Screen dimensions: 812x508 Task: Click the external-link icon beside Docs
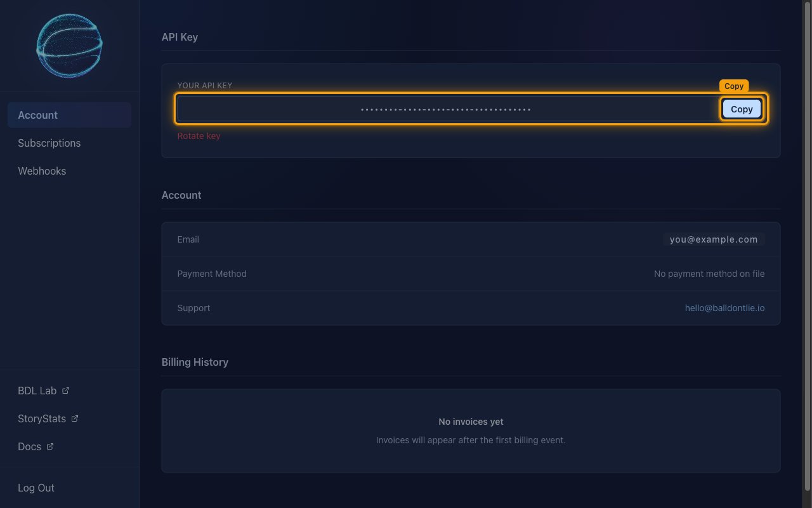(50, 446)
